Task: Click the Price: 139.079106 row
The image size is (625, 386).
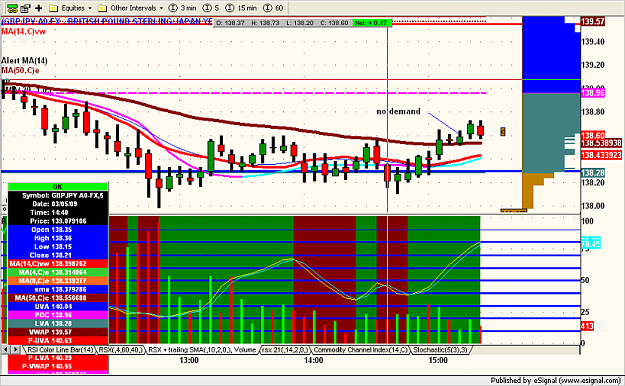Action: pyautogui.click(x=58, y=221)
